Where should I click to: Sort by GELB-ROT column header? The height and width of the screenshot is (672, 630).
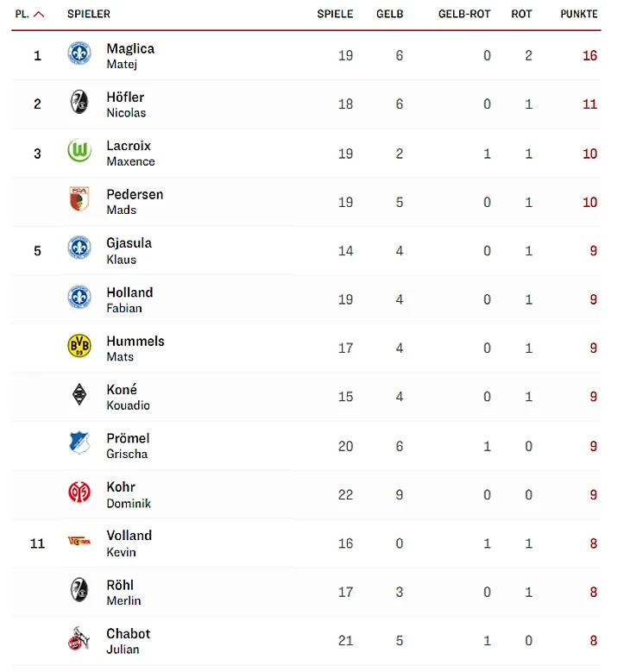pos(464,15)
